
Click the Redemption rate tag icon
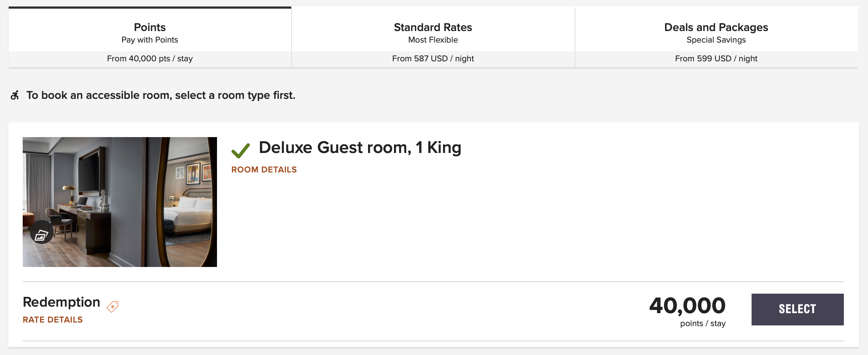pyautogui.click(x=112, y=307)
